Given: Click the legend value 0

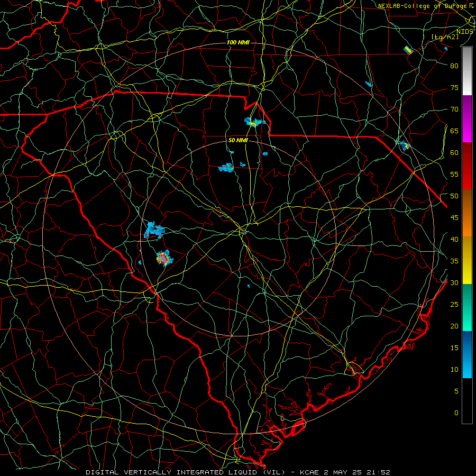Looking at the screenshot, I should click(456, 413).
